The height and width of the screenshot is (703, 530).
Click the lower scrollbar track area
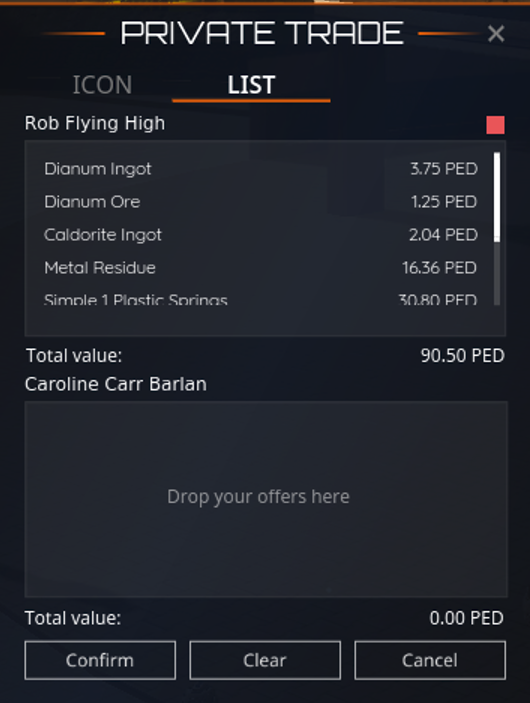497,273
